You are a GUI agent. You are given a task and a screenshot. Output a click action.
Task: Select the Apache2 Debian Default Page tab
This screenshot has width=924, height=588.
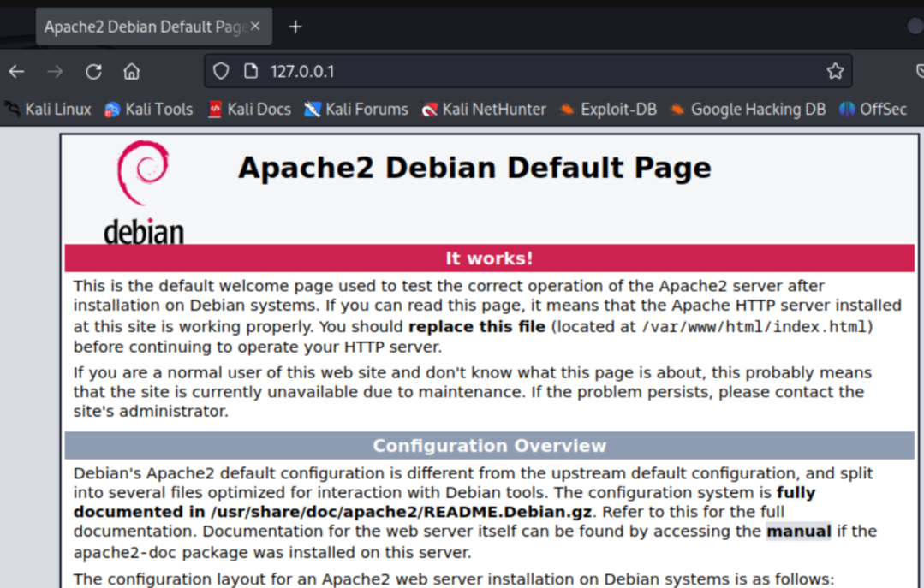154,27
